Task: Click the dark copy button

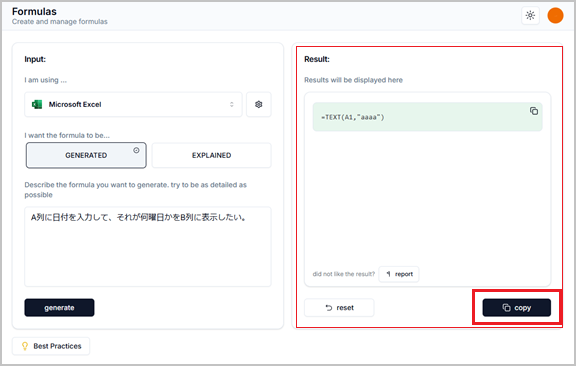Action: pyautogui.click(x=516, y=308)
